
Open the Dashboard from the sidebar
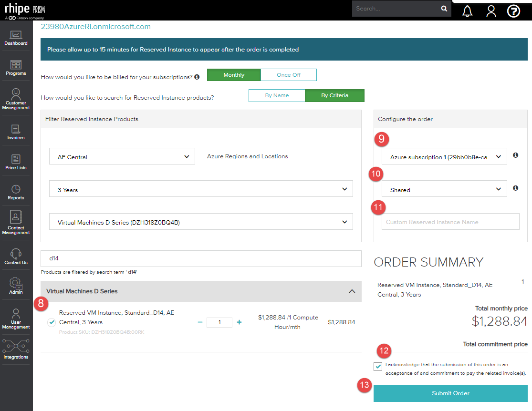click(x=16, y=38)
